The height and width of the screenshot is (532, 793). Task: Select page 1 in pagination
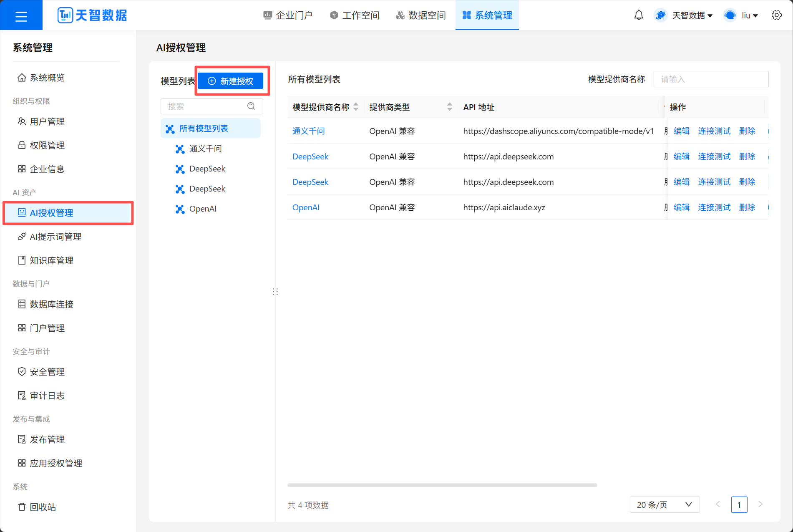pos(739,504)
